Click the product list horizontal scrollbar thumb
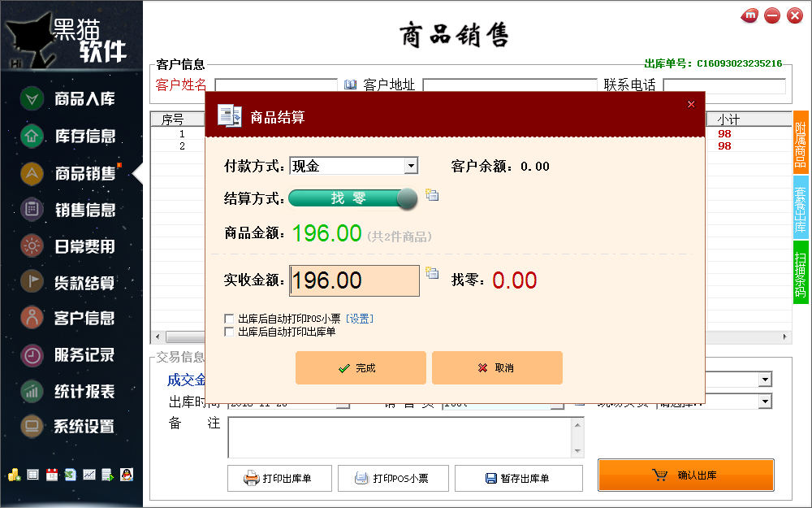Screen dimensions: 812x508 tap(185, 337)
